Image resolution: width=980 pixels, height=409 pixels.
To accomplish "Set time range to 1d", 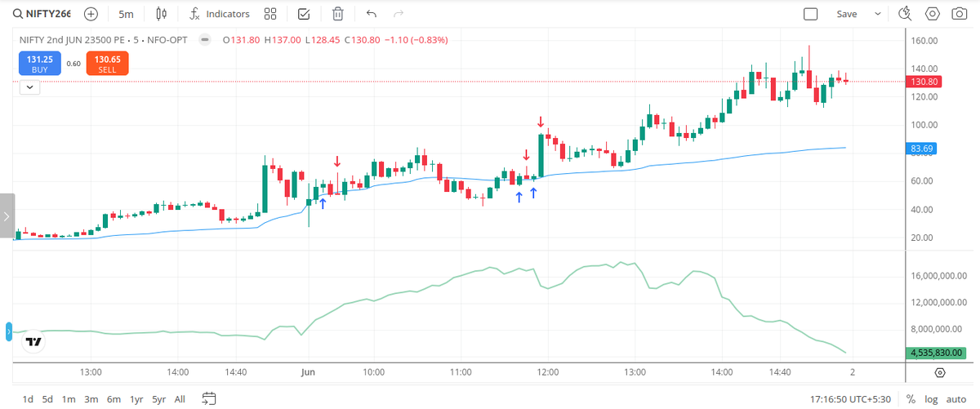I will point(28,399).
